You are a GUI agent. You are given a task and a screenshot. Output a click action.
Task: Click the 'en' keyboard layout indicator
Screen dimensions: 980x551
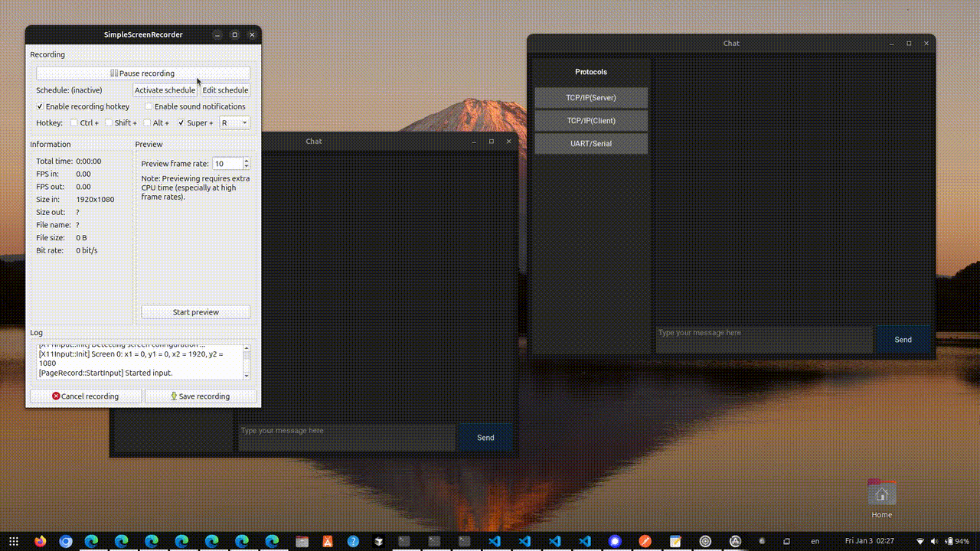point(815,541)
